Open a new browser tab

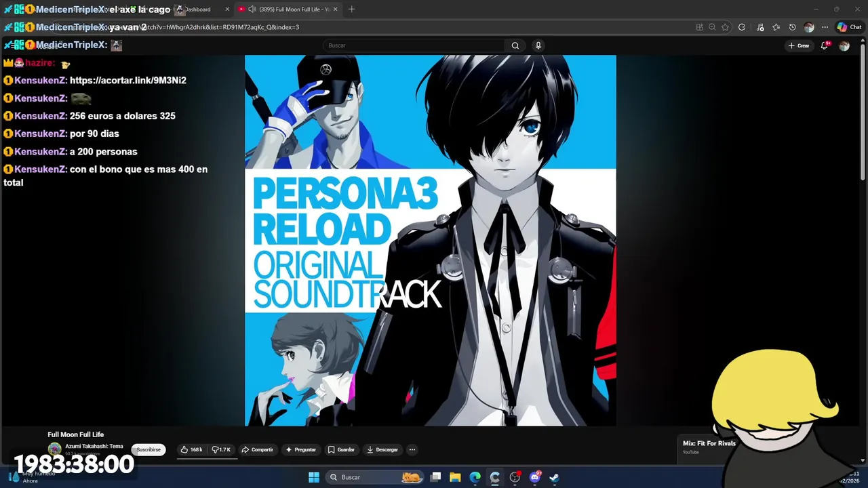pyautogui.click(x=351, y=9)
